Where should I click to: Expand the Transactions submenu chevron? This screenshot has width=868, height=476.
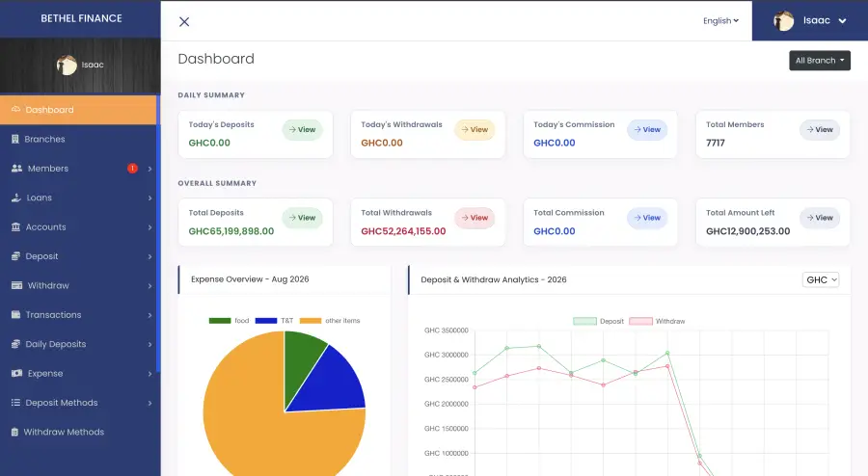149,315
